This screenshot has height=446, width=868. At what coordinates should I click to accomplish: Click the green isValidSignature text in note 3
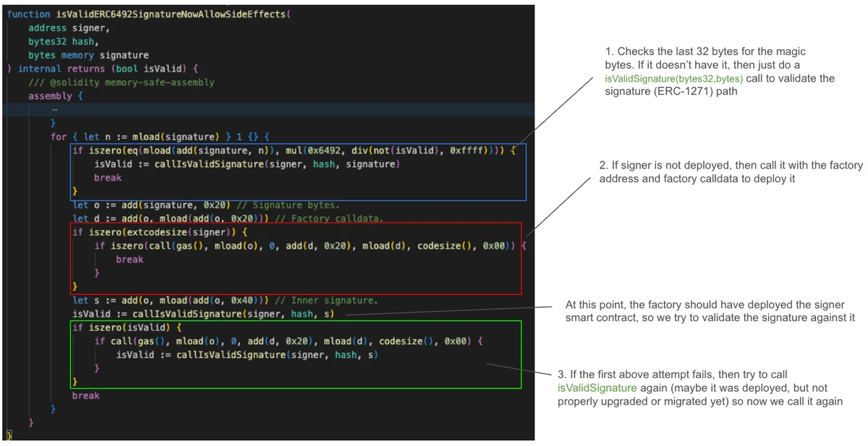click(x=597, y=387)
